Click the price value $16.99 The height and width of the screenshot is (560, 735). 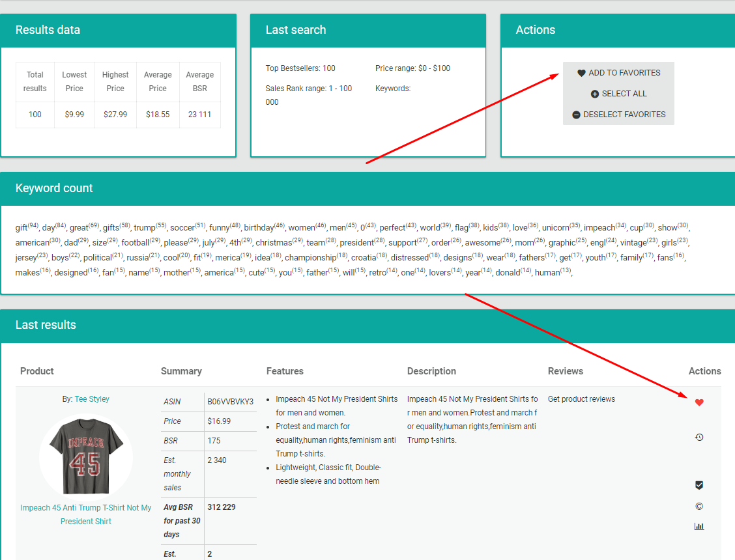[x=219, y=421]
